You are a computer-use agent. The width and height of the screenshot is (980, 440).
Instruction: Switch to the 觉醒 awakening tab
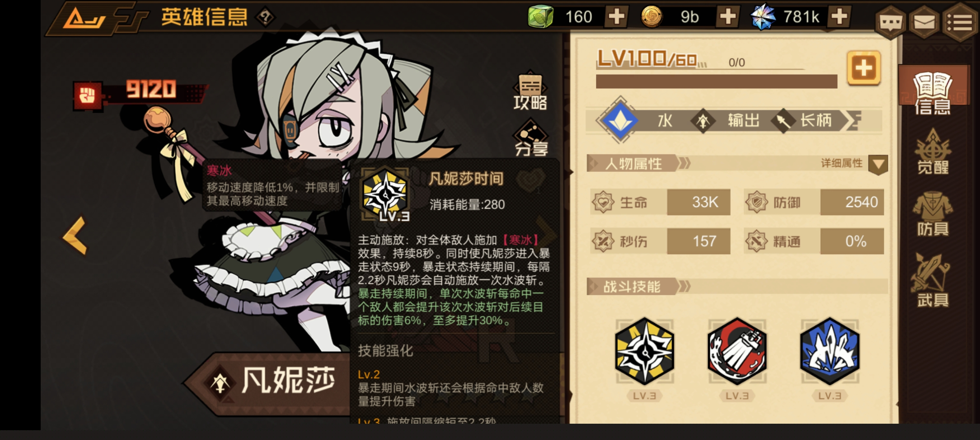[x=933, y=152]
